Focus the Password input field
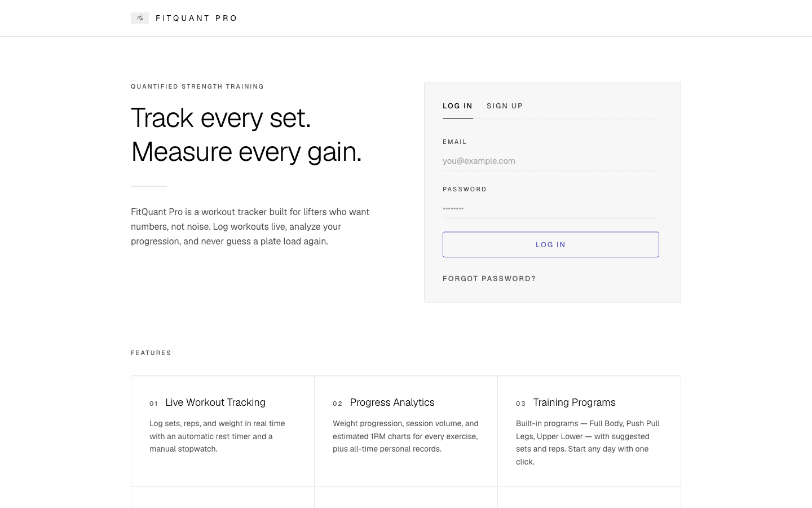This screenshot has height=508, width=812. 550,208
